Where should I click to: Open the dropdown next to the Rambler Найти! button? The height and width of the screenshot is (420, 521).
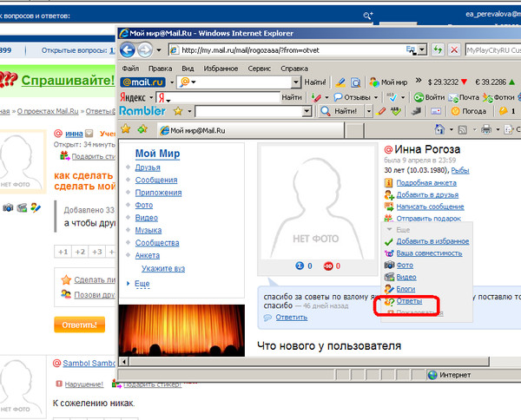368,111
